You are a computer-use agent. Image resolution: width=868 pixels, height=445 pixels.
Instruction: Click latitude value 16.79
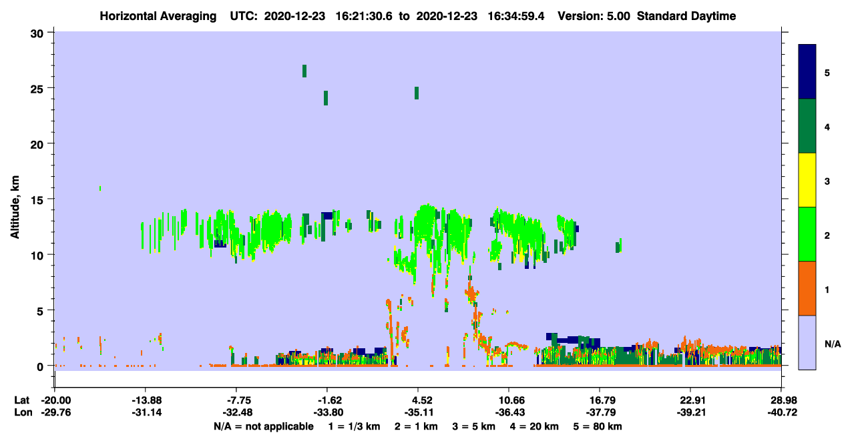point(600,400)
